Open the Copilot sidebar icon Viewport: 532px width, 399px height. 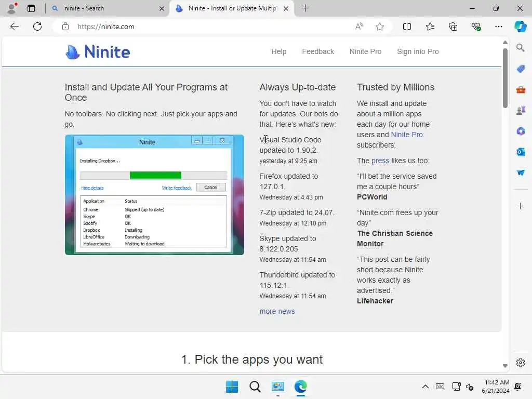pos(520,26)
